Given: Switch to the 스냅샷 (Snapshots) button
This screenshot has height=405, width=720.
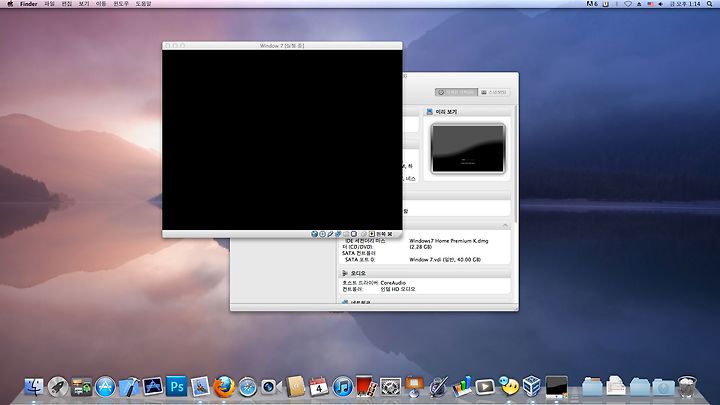Looking at the screenshot, I should click(x=494, y=92).
